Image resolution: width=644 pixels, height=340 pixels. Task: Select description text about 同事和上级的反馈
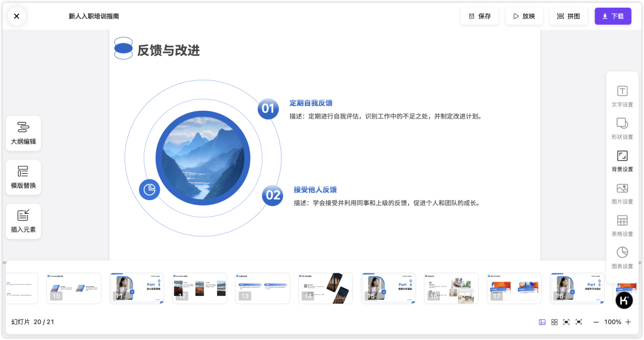(388, 202)
